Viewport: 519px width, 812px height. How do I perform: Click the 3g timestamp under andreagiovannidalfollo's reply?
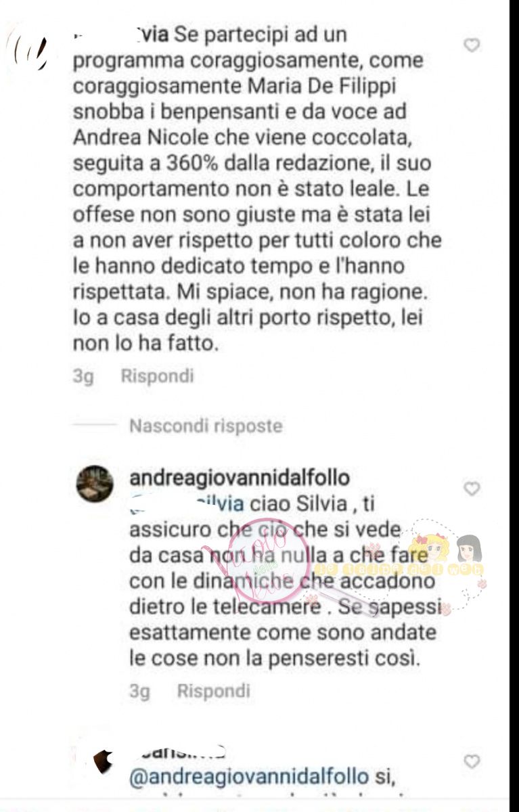point(139,691)
